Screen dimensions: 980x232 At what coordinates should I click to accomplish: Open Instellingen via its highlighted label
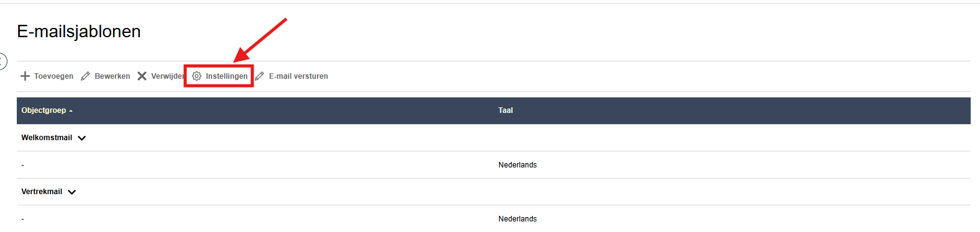click(x=227, y=76)
